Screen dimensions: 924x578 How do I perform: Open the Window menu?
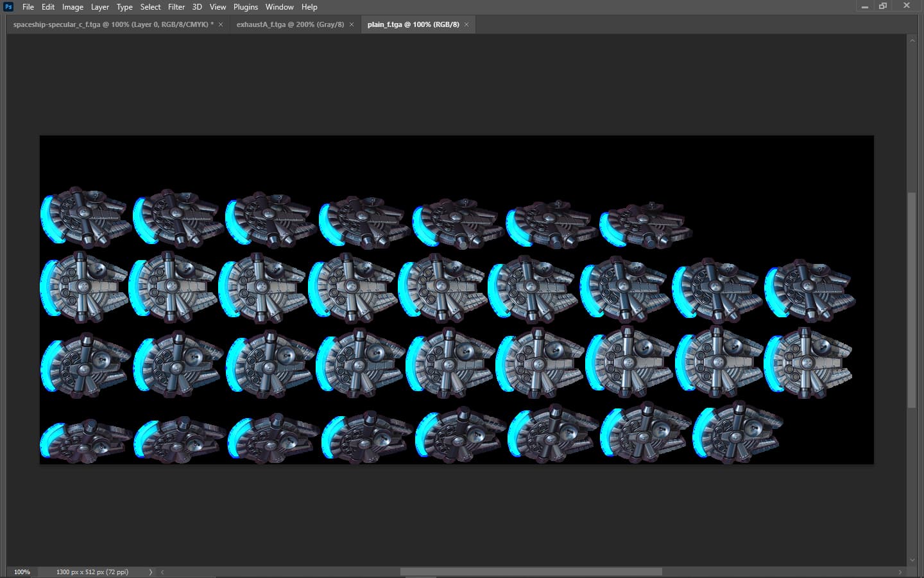click(x=279, y=7)
